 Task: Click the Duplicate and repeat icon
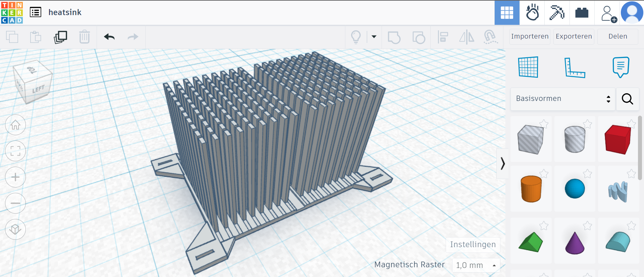click(60, 37)
